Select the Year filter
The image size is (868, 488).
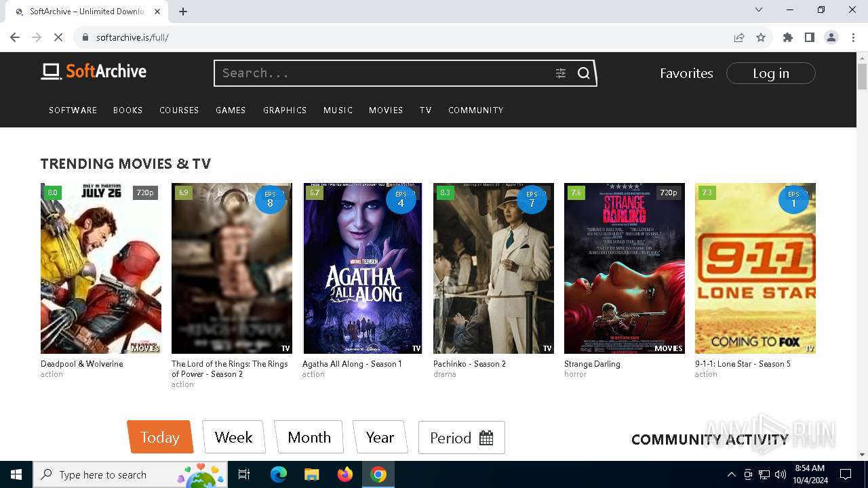(x=380, y=437)
